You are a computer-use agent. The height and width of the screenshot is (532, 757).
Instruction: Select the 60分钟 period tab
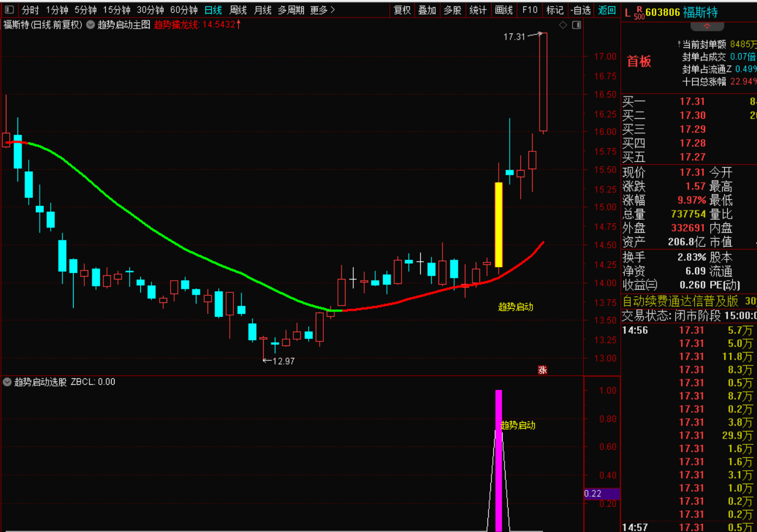184,10
